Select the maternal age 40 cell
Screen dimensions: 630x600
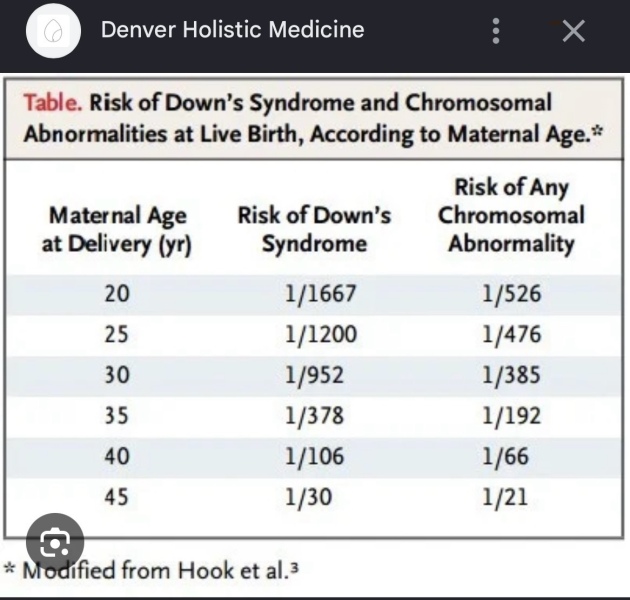point(117,457)
